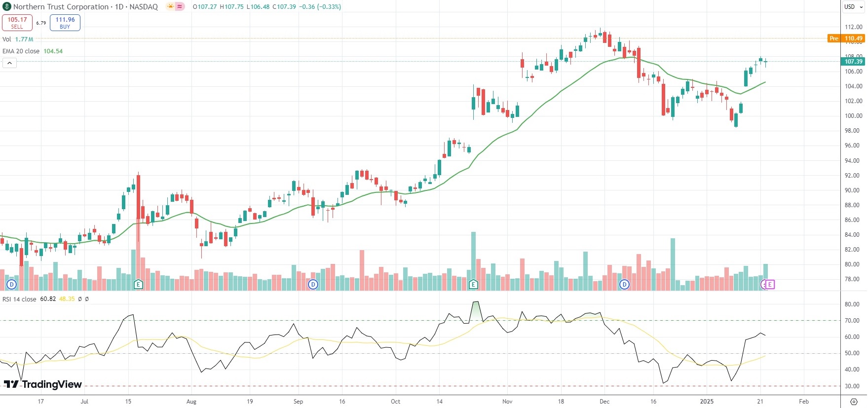
Task: Click the Northern Trust Corporation symbol title
Action: tap(61, 7)
